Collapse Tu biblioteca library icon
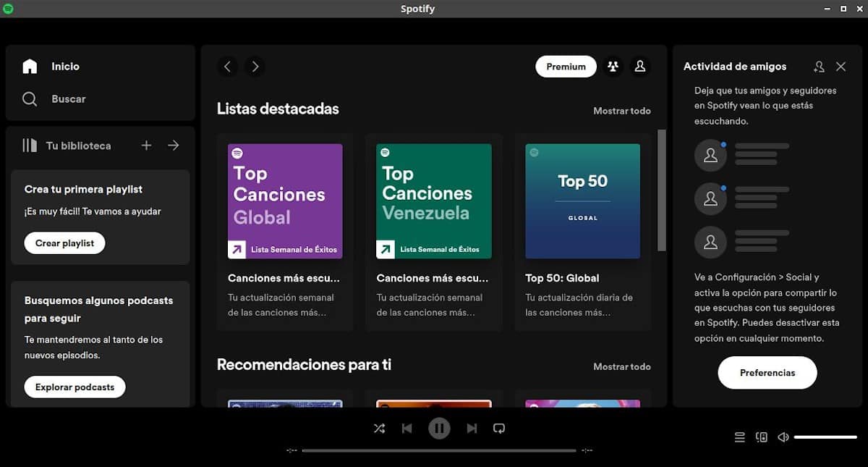Viewport: 868px width, 467px height. [30, 146]
